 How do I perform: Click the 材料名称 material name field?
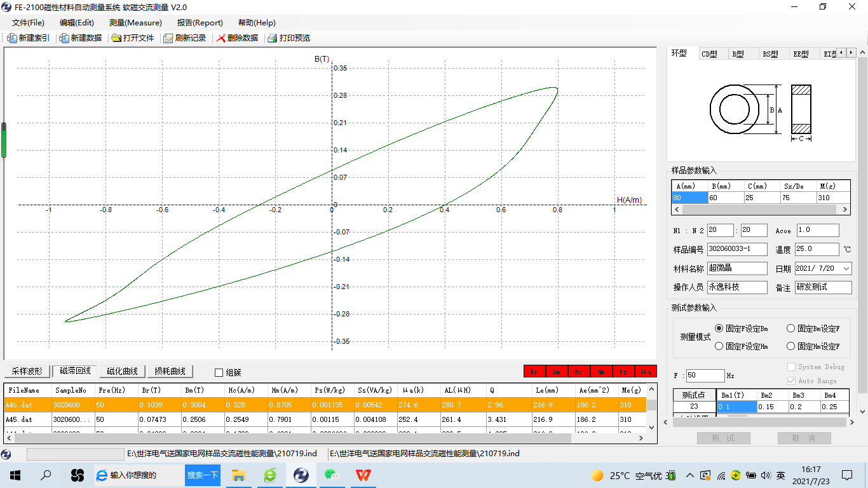[x=737, y=268]
